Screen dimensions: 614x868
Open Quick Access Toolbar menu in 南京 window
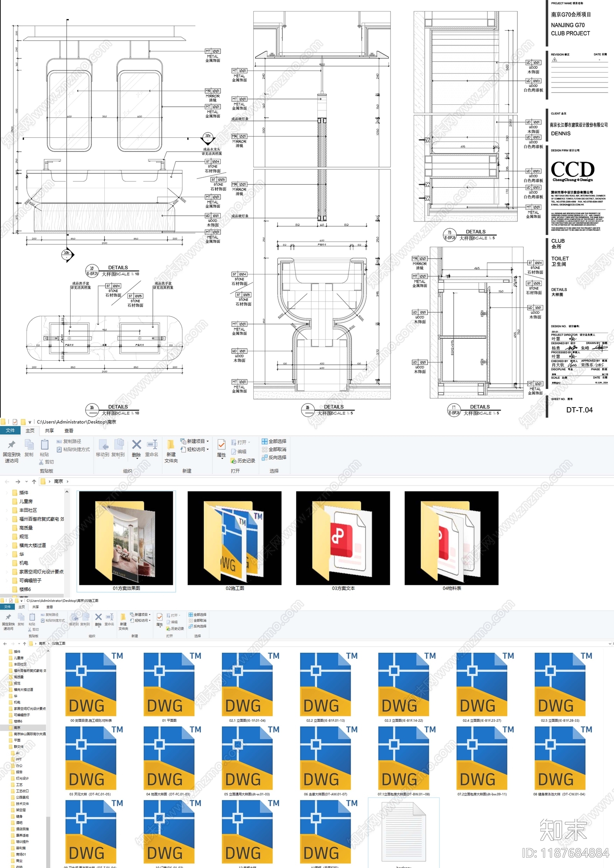tap(30, 422)
